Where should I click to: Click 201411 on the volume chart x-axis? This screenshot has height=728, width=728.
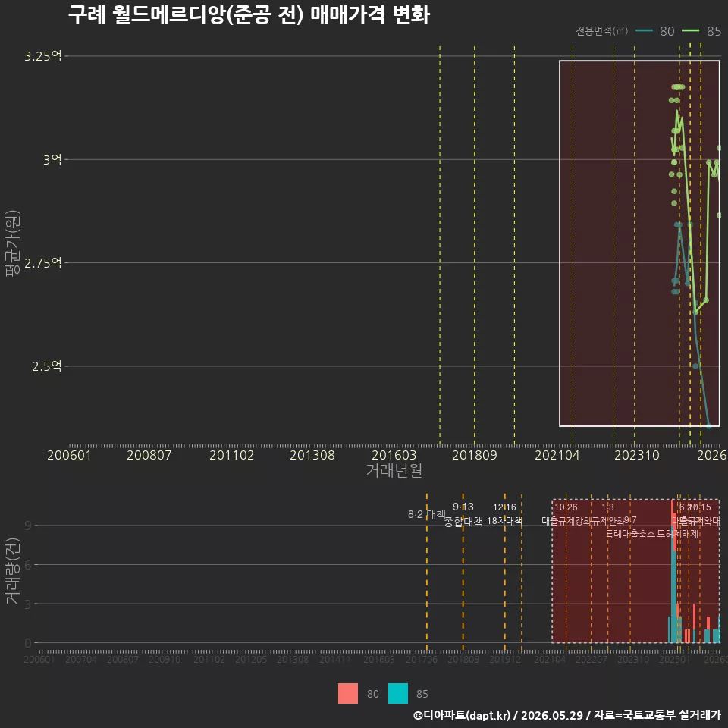point(334,659)
